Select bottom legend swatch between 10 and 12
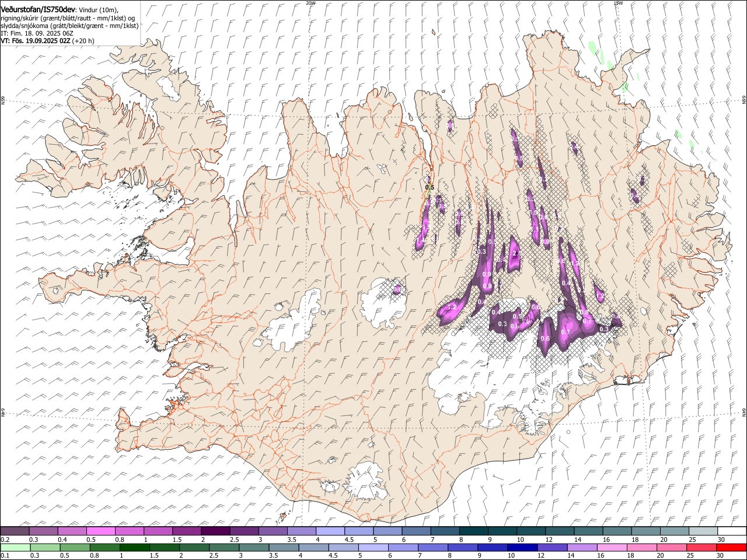 (x=521, y=548)
